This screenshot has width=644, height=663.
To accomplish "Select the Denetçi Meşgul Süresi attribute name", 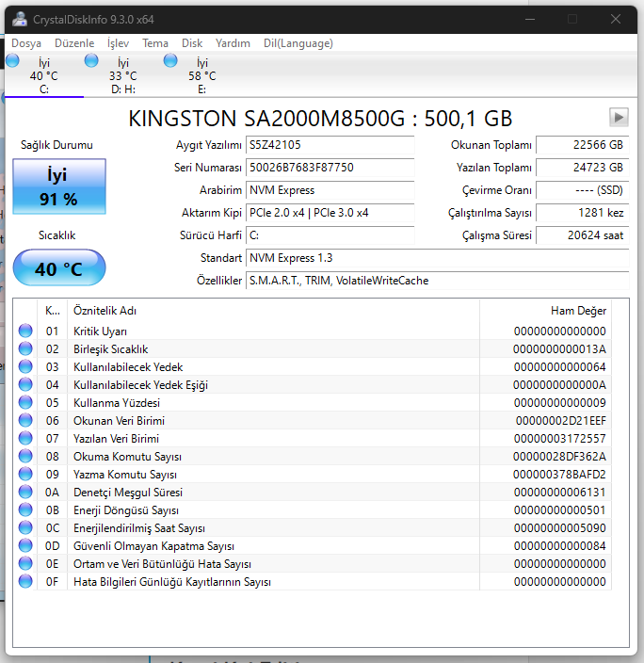I will pos(128,493).
